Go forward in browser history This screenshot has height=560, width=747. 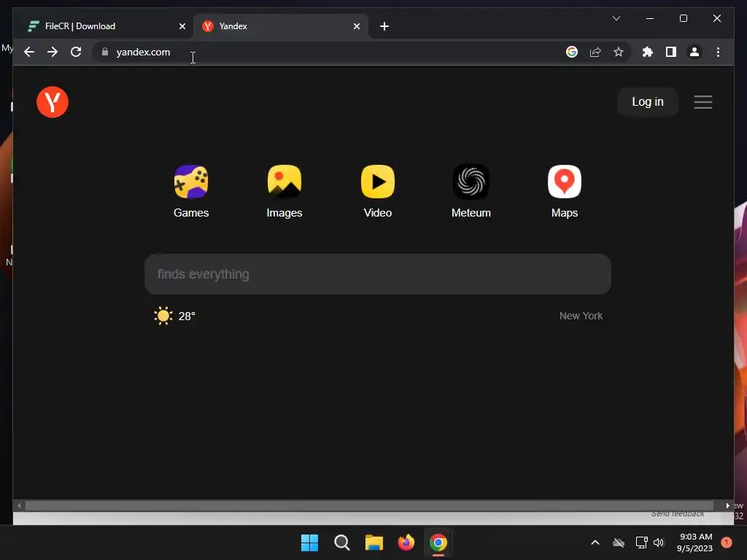[x=53, y=52]
